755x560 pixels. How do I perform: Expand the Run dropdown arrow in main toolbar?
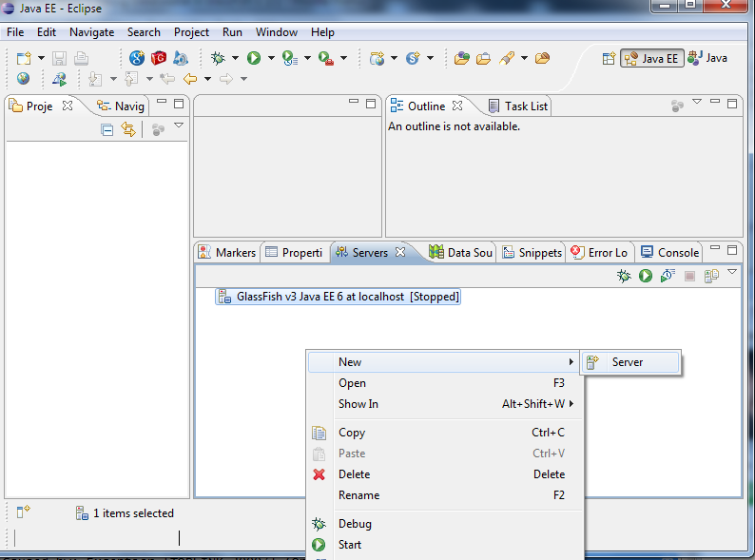click(x=271, y=58)
